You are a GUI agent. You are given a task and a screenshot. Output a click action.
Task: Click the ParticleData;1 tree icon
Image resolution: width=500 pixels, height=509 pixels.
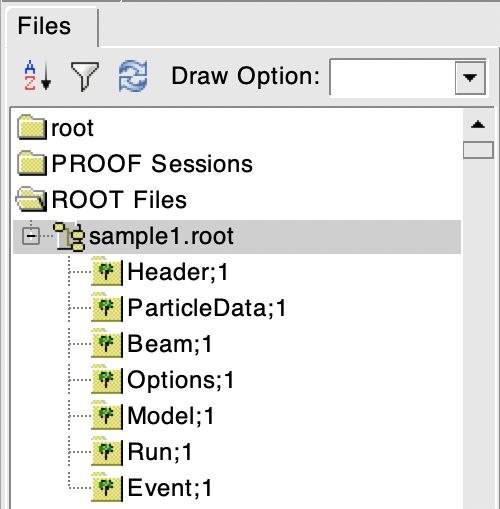[x=107, y=308]
